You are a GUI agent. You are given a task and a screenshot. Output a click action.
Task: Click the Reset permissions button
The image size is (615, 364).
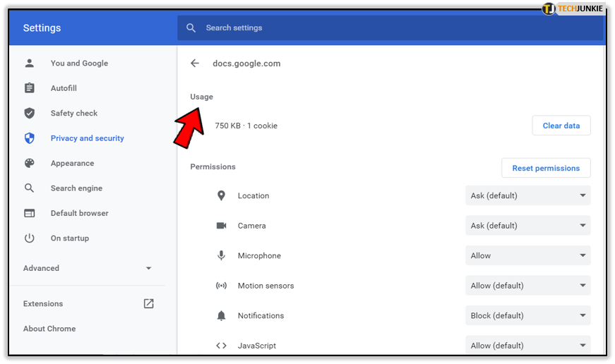pyautogui.click(x=546, y=168)
